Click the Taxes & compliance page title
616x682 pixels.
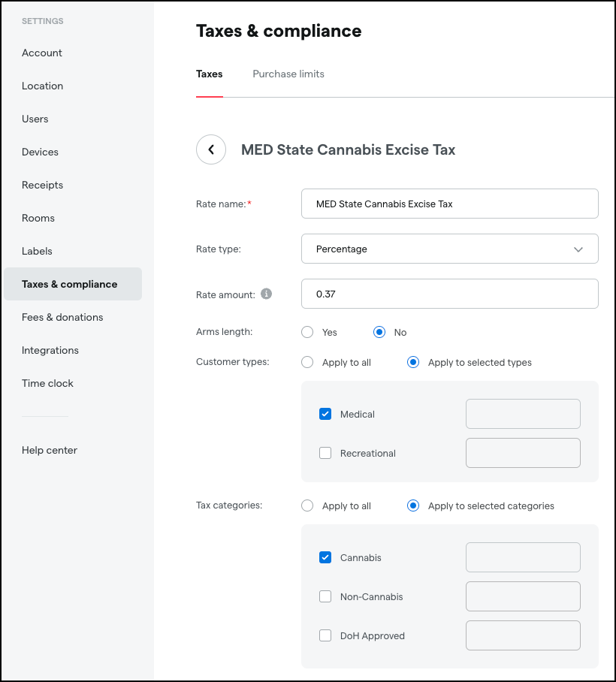(x=279, y=31)
